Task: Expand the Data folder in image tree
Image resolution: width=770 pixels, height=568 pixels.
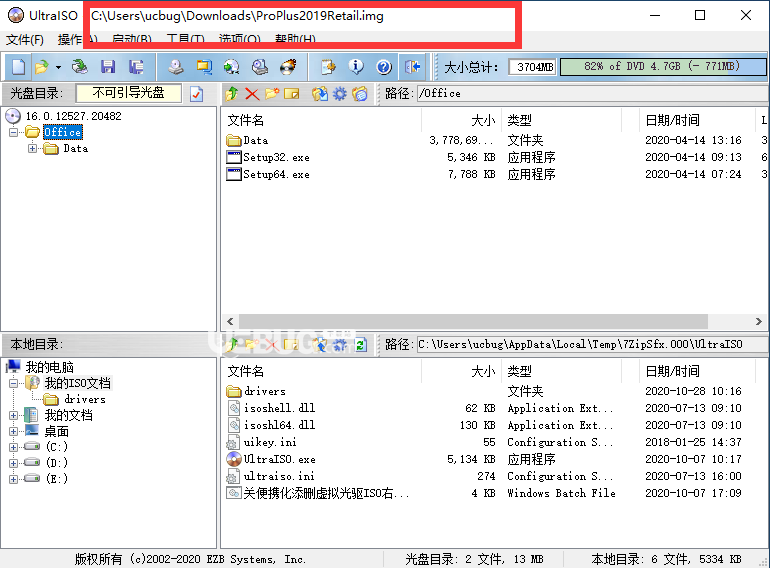Action: (x=32, y=148)
